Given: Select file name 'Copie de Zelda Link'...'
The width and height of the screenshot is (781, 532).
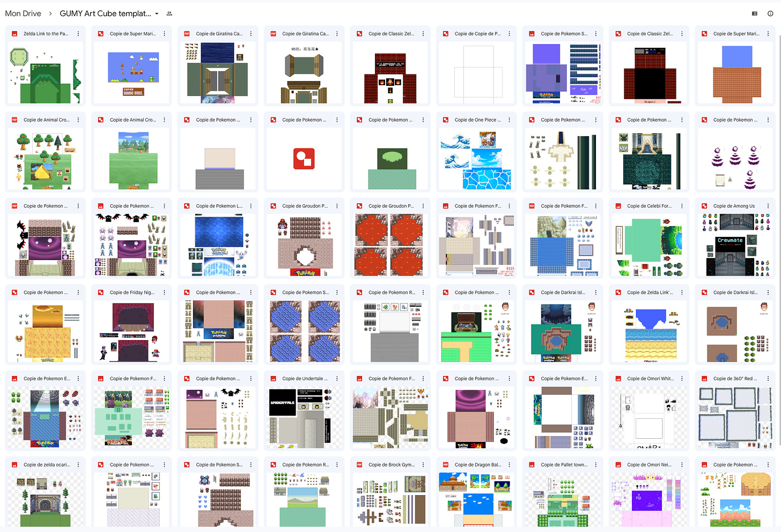Looking at the screenshot, I should [650, 292].
